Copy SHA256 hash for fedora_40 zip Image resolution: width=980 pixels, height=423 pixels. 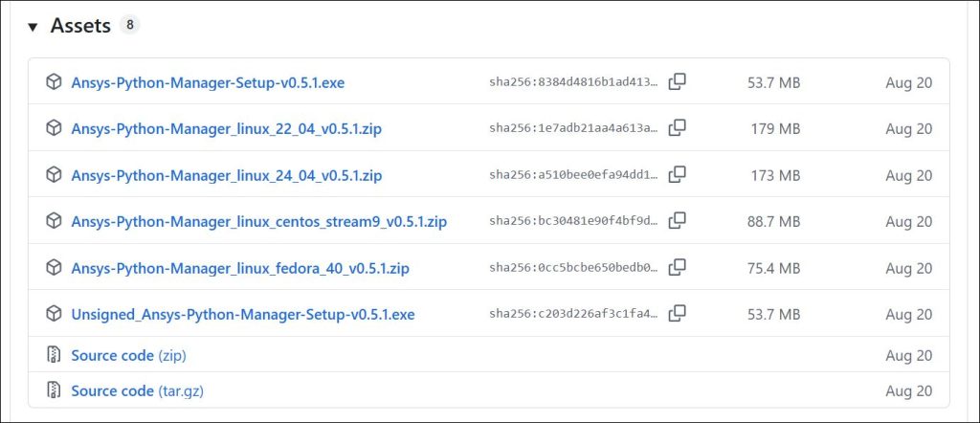[677, 268]
